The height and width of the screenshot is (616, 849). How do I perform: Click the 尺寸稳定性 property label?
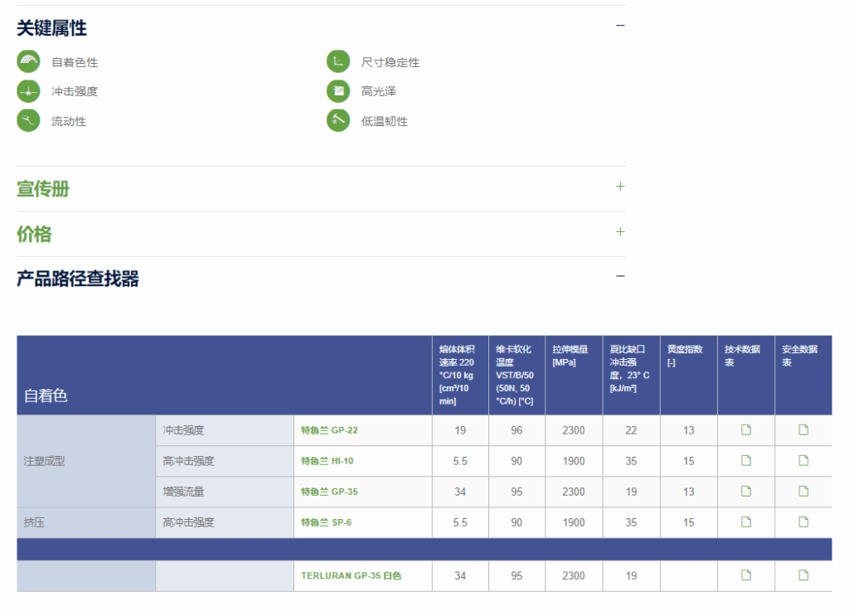[x=391, y=62]
